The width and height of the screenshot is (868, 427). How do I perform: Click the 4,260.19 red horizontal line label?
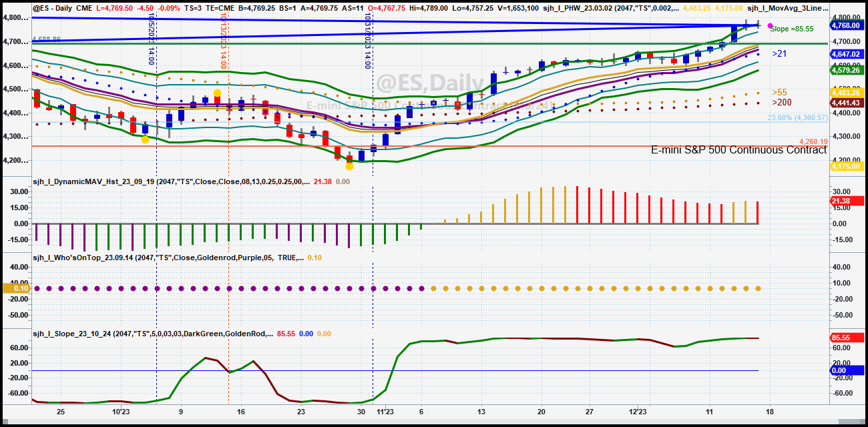tap(813, 141)
